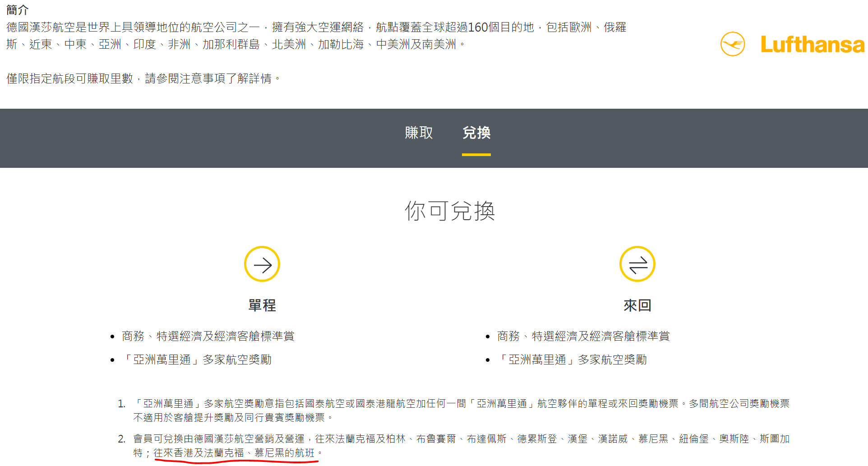Click the 來回 heading

pos(637,305)
